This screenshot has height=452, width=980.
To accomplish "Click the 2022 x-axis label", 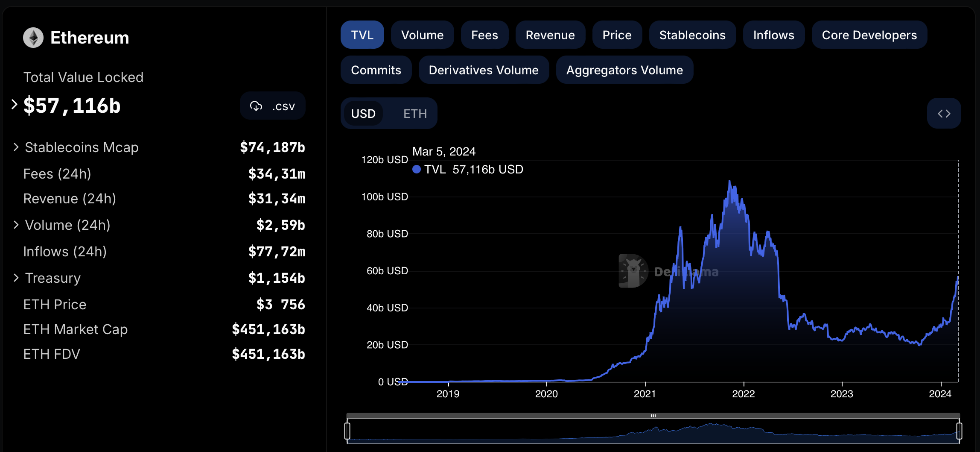I will coord(744,394).
